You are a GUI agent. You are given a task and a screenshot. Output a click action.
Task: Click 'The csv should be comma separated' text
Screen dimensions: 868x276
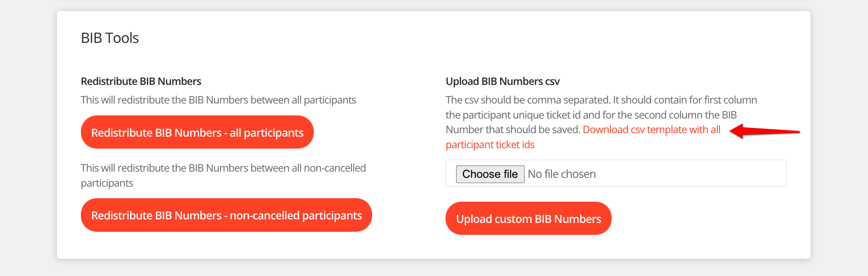tap(528, 100)
